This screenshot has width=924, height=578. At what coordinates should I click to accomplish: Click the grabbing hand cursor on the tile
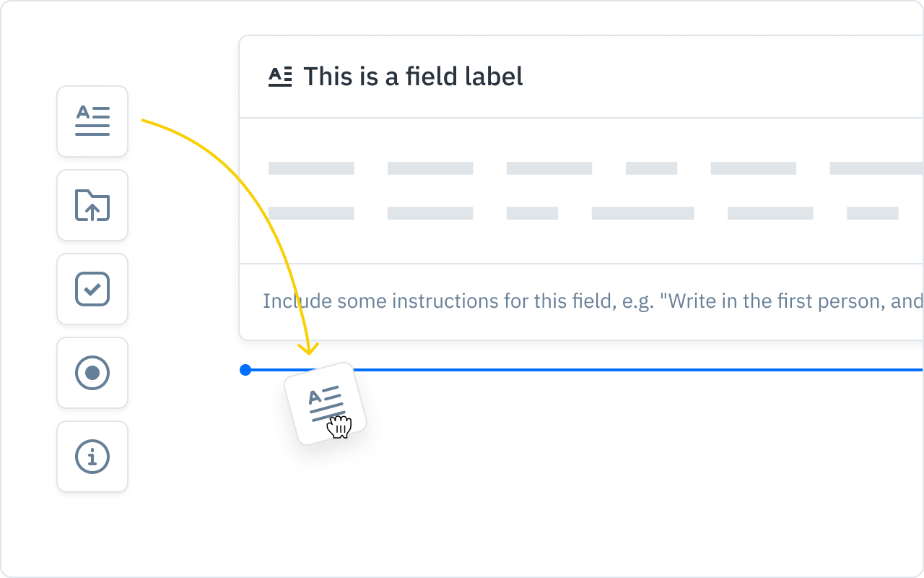click(x=339, y=426)
